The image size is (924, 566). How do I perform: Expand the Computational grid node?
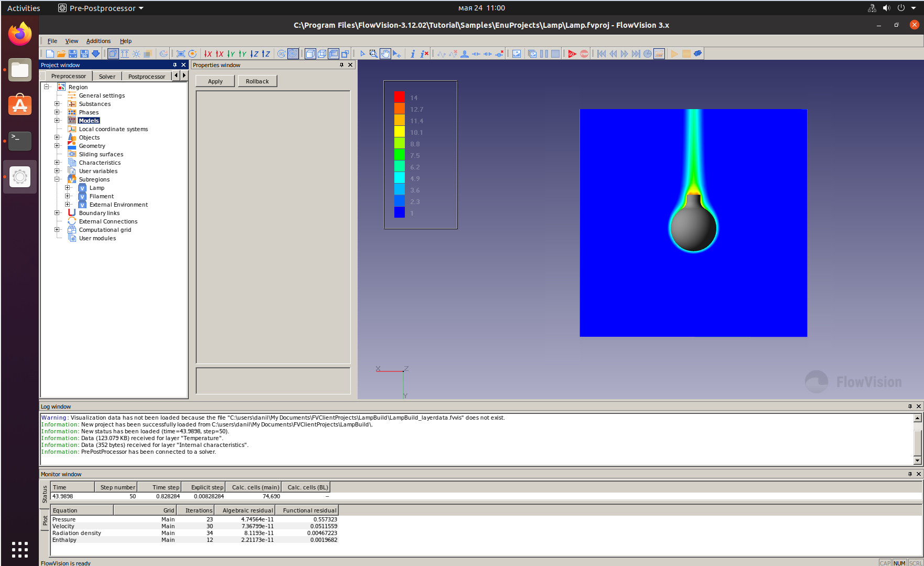click(57, 230)
